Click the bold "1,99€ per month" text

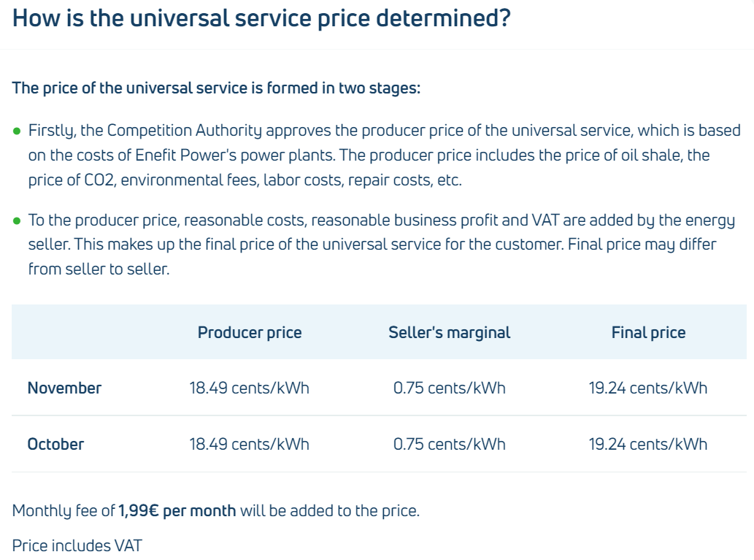click(x=177, y=510)
